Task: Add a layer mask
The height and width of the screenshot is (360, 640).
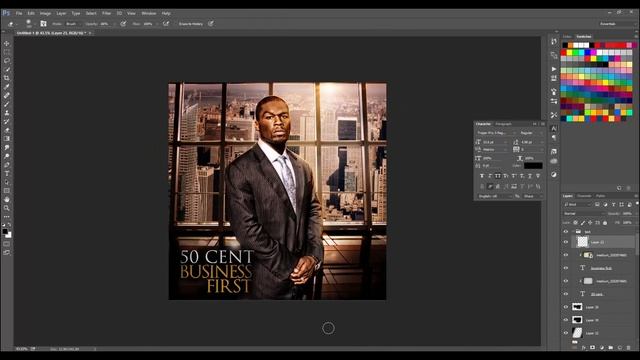Action: pyautogui.click(x=592, y=348)
